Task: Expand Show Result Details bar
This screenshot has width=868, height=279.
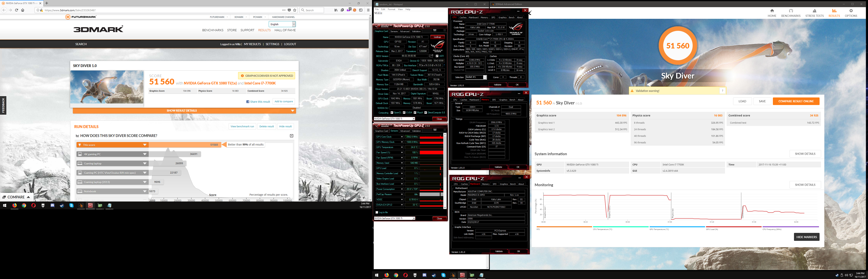Action: [184, 110]
